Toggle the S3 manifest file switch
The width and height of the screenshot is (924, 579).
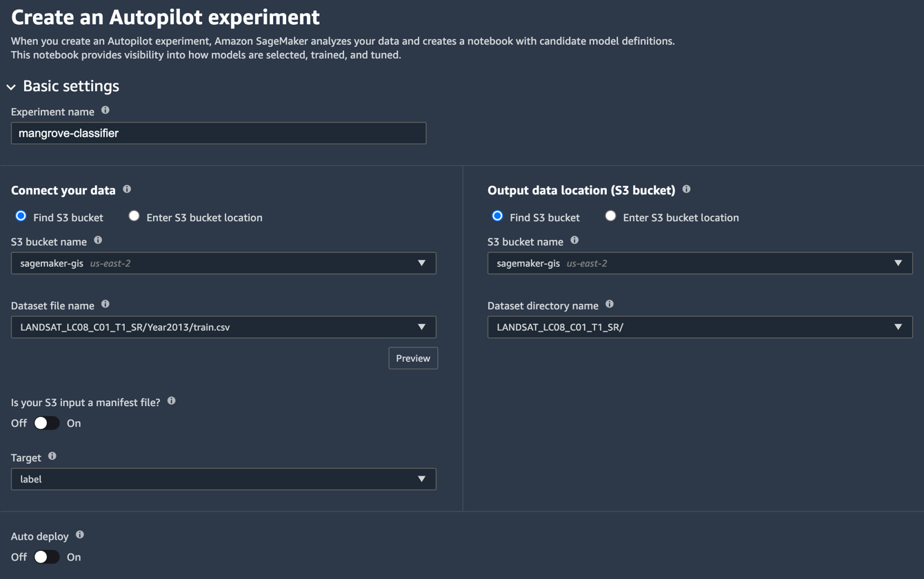[x=46, y=423]
